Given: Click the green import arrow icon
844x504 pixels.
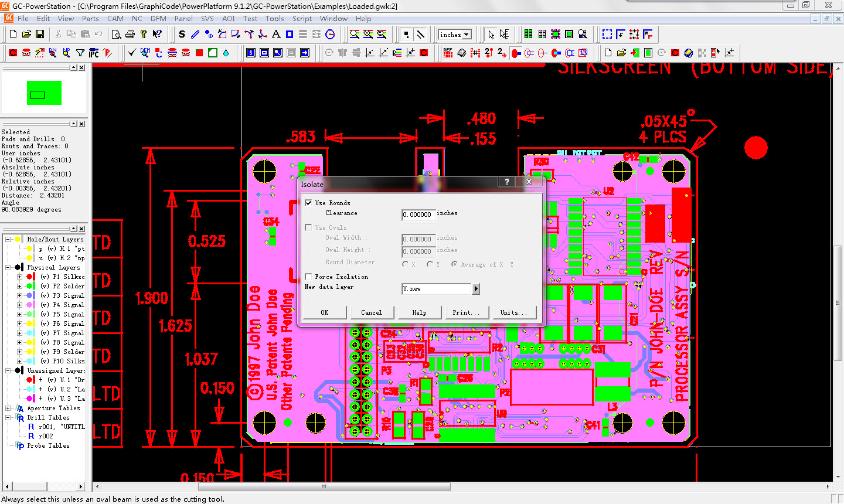Looking at the screenshot, I should tap(635, 53).
